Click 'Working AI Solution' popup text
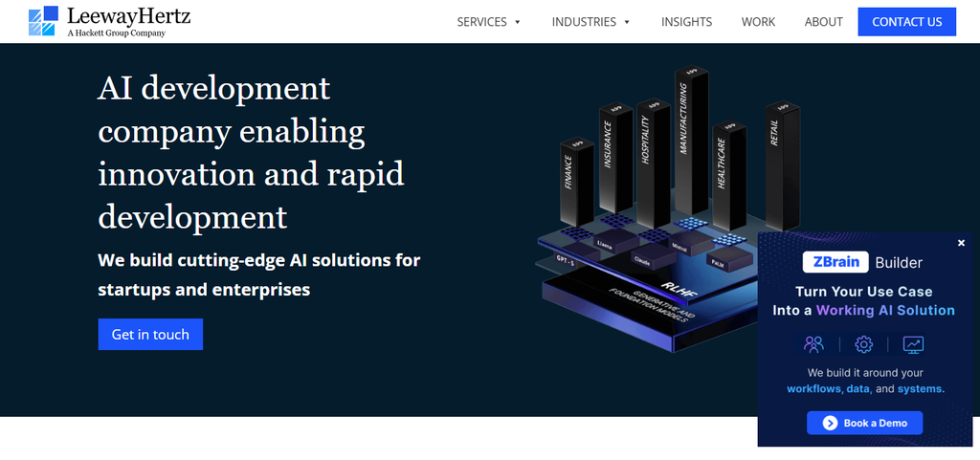The height and width of the screenshot is (460, 980). [x=885, y=310]
